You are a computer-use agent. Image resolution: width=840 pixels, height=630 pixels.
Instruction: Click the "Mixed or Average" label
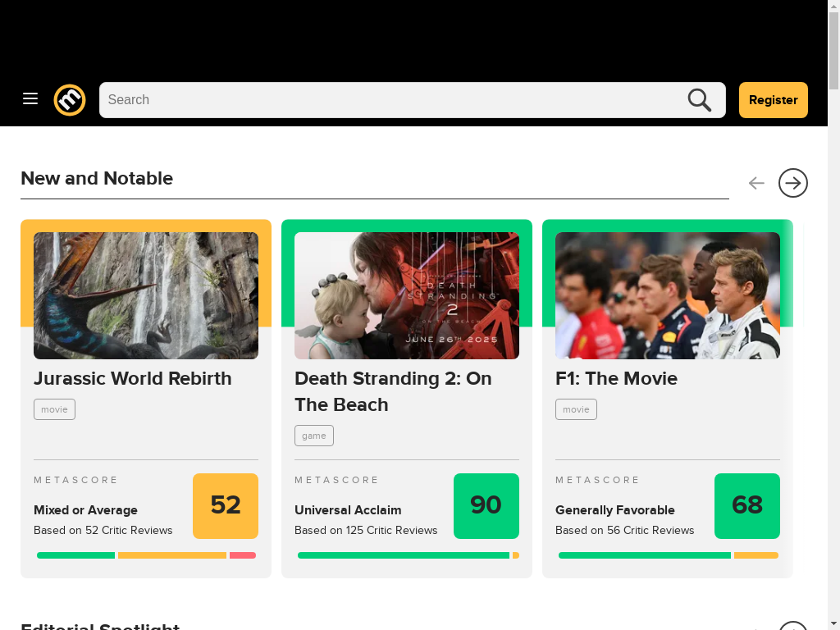point(85,510)
